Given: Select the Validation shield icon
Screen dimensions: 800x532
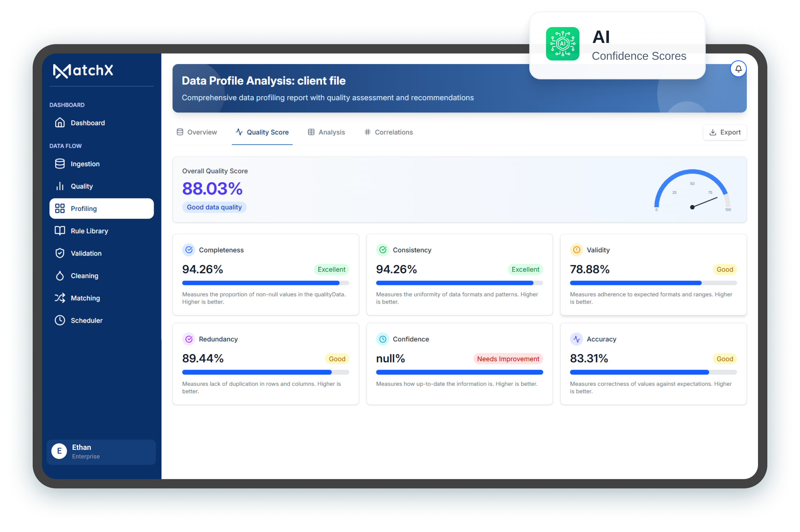Looking at the screenshot, I should coord(60,253).
